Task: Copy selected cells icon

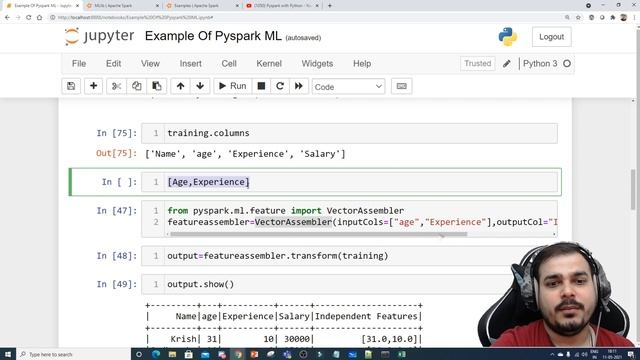Action: tap(136, 86)
